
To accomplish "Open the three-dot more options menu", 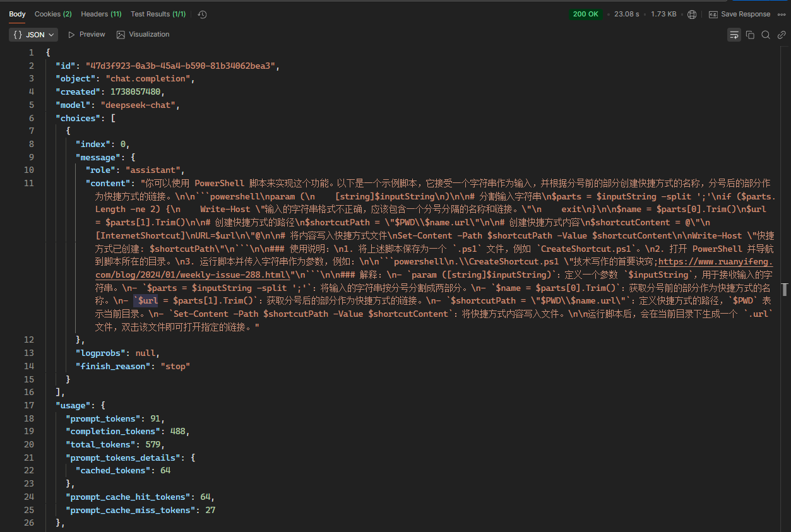I will 782,14.
